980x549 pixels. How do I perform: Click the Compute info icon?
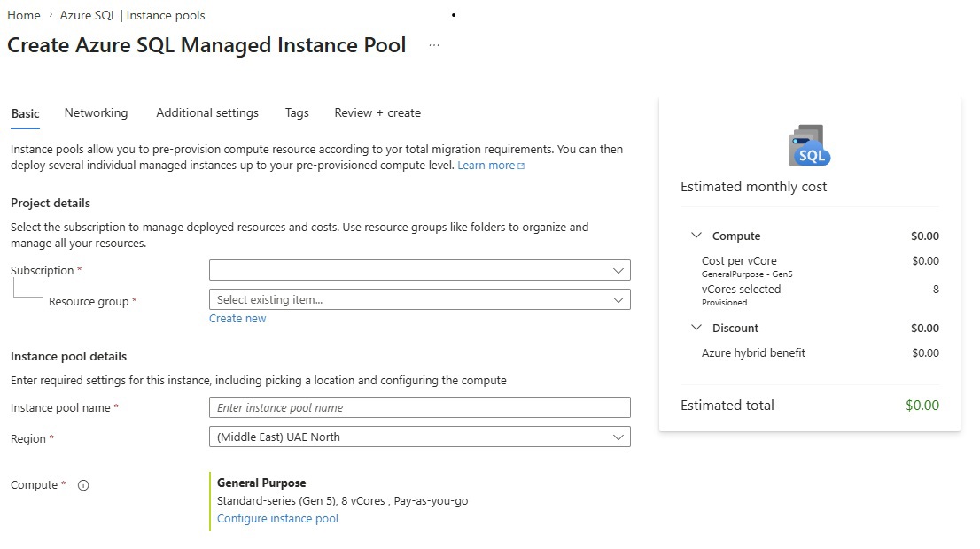coord(83,485)
